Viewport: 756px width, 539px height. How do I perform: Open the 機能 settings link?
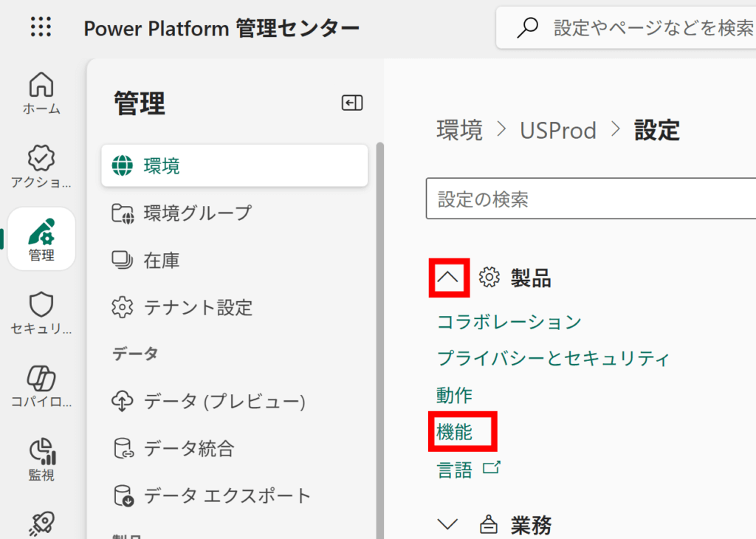pos(455,432)
